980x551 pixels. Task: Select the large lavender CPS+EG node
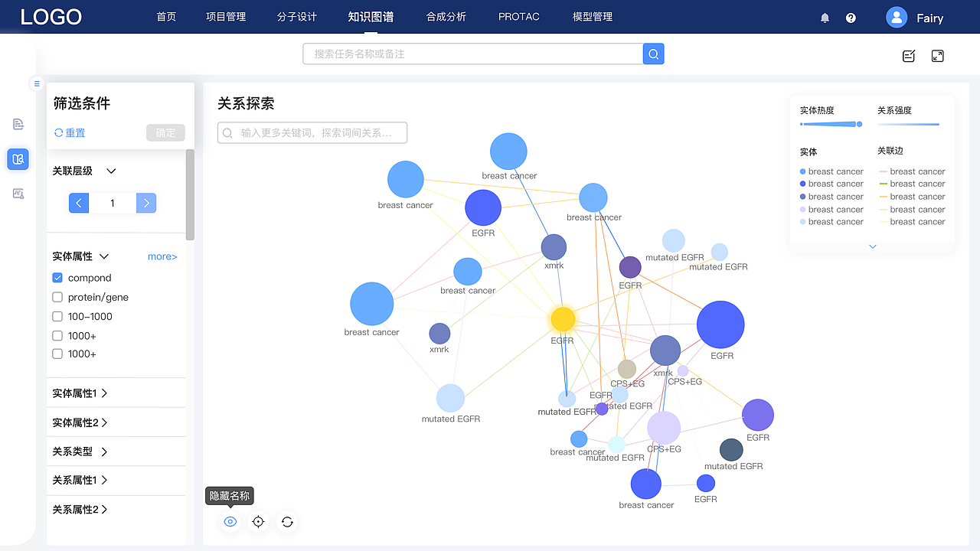pos(664,428)
